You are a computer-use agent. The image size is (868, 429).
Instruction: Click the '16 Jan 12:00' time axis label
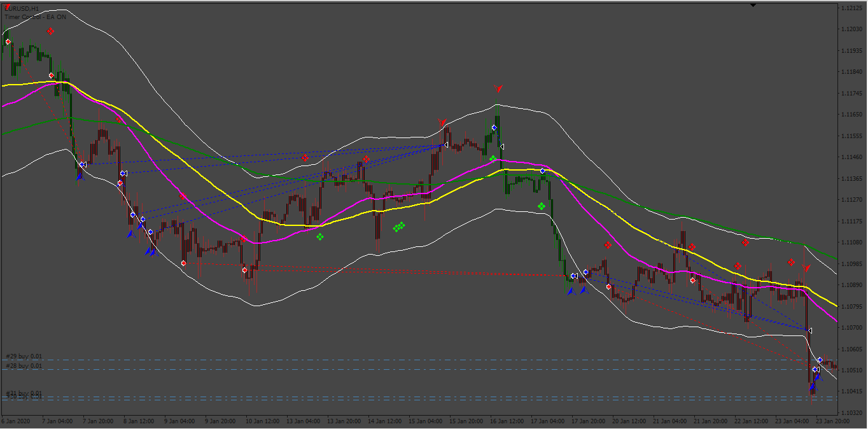click(507, 421)
